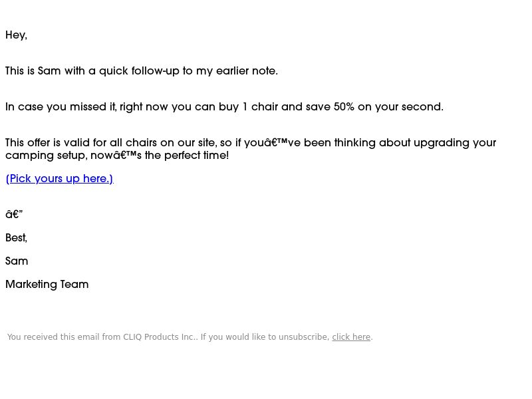Click the 'In case you missed it' sentence

224,107
